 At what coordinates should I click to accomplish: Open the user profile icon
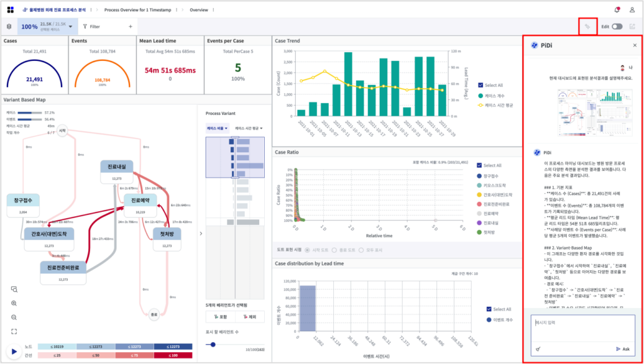pos(631,10)
